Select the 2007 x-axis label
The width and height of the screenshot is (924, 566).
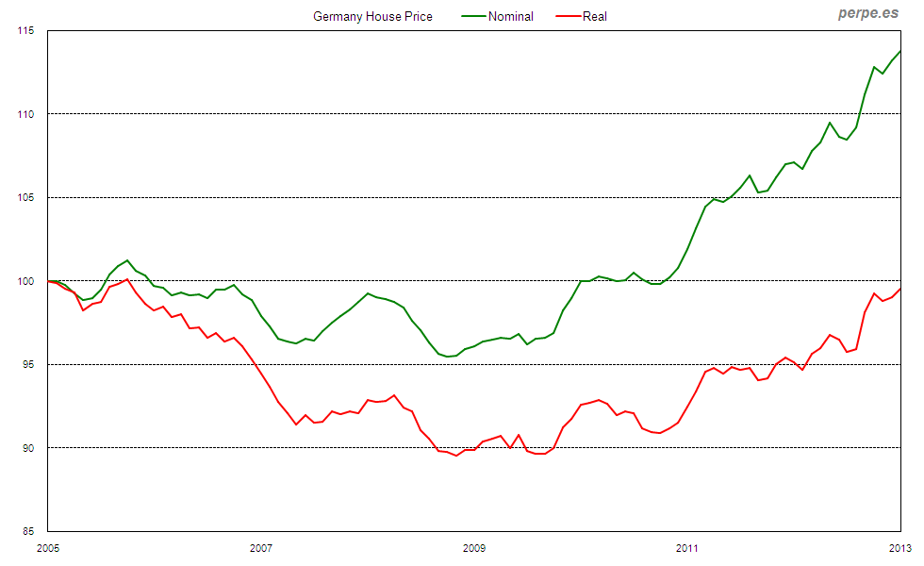coord(261,548)
